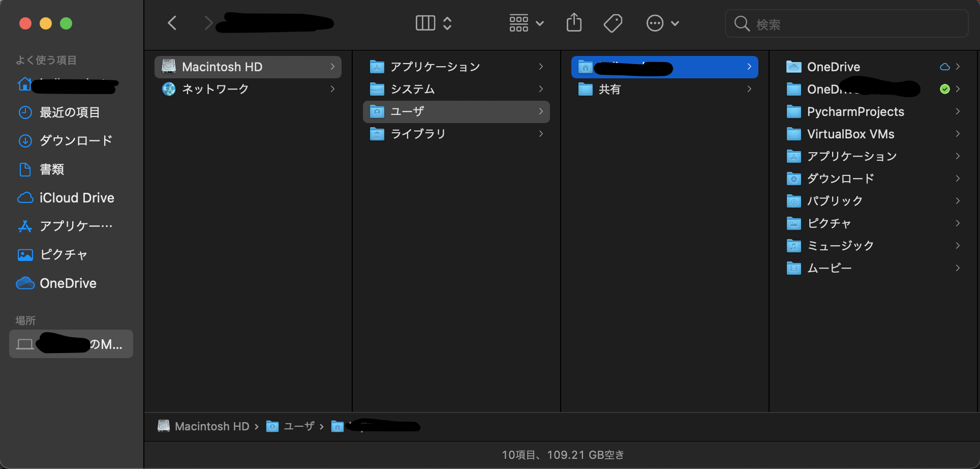The image size is (980, 469).
Task: Click Macintosh HD in the path bar
Action: coord(203,426)
